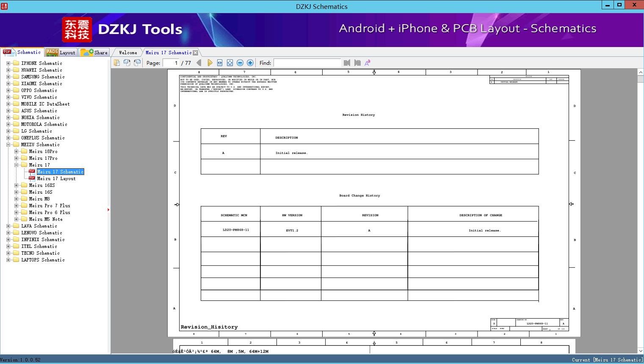Click the DZKJ app icon in title bar

pyautogui.click(x=4, y=6)
